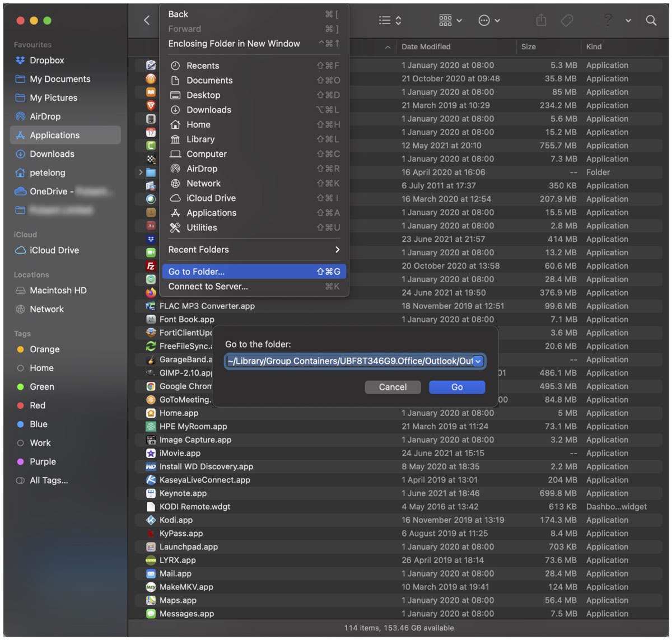672x640 pixels.
Task: Click the Edit Tags toolbar icon
Action: (x=567, y=21)
